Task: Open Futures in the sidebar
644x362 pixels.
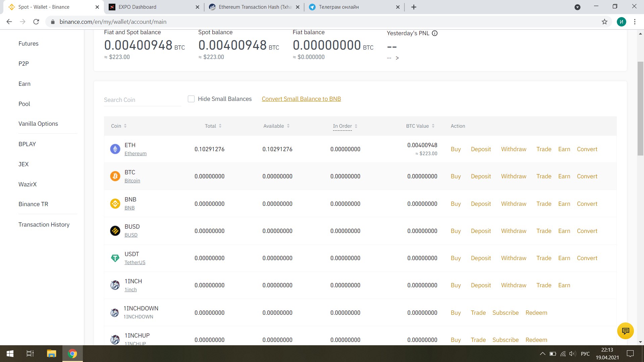Action: pos(29,44)
